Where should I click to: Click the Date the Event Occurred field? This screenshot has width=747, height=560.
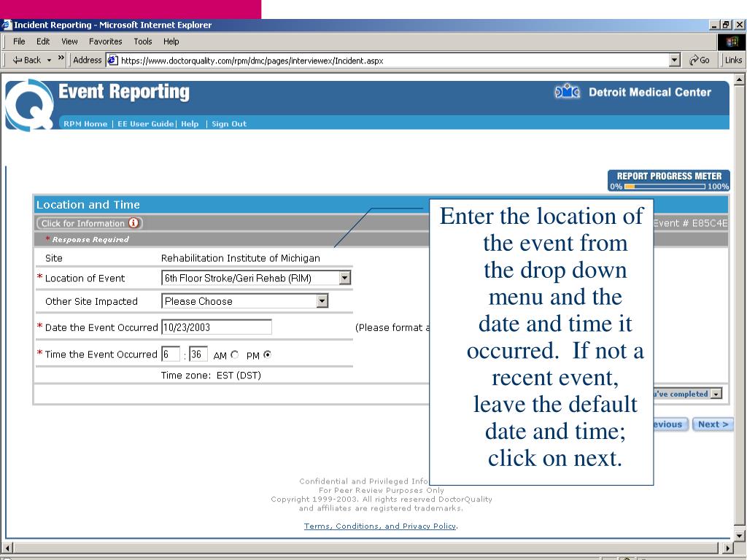click(217, 327)
